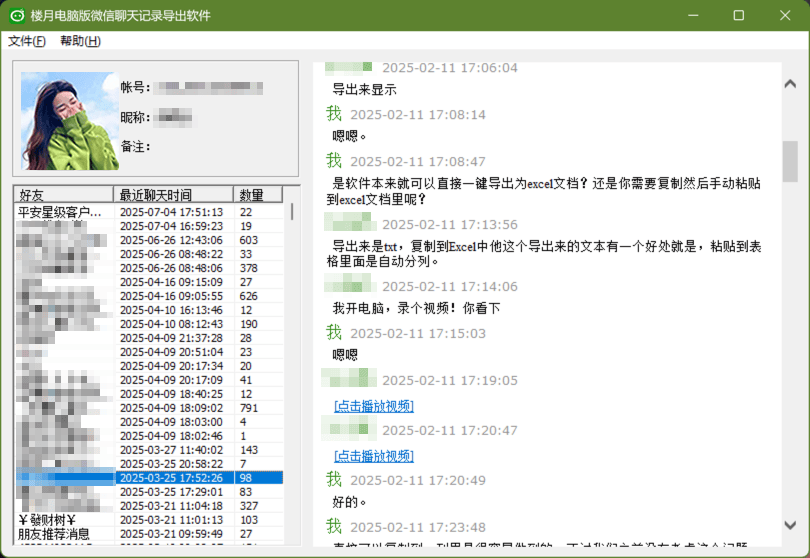Select the row dated 2025-04-09 20:17:09
This screenshot has height=558, width=810.
149,380
